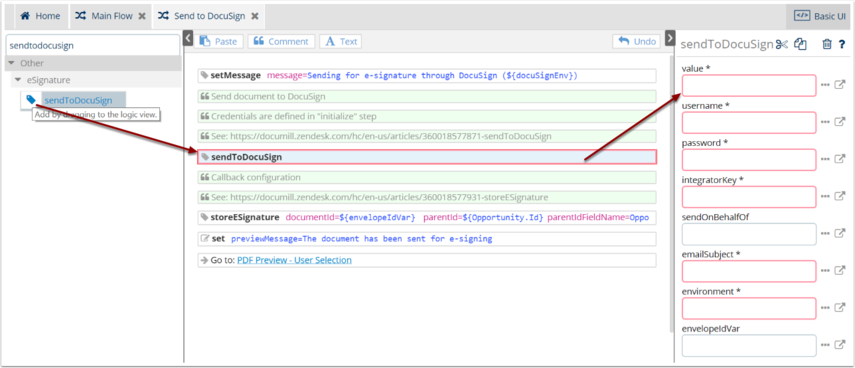This screenshot has width=855, height=368.
Task: Collapse the eSignature tree node
Action: [x=18, y=80]
